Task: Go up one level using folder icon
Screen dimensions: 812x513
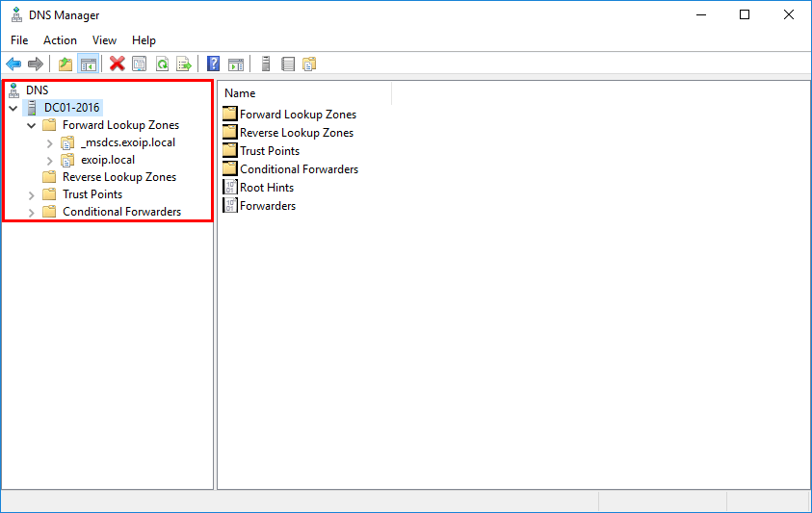Action: pos(65,64)
